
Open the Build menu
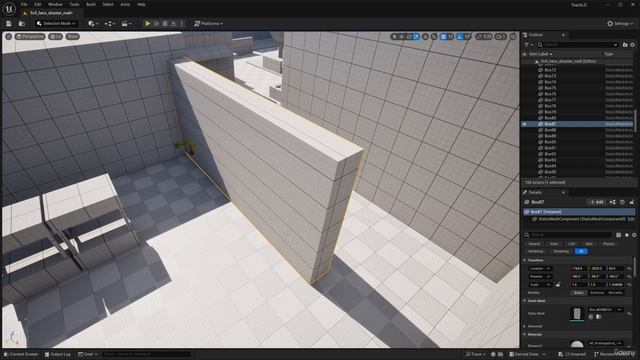pos(91,4)
